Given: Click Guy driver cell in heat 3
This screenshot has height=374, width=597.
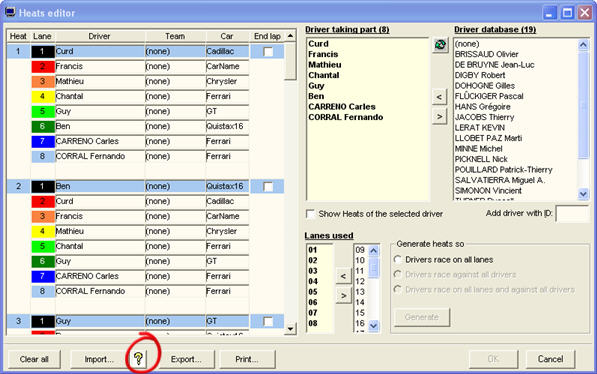Looking at the screenshot, I should 100,321.
